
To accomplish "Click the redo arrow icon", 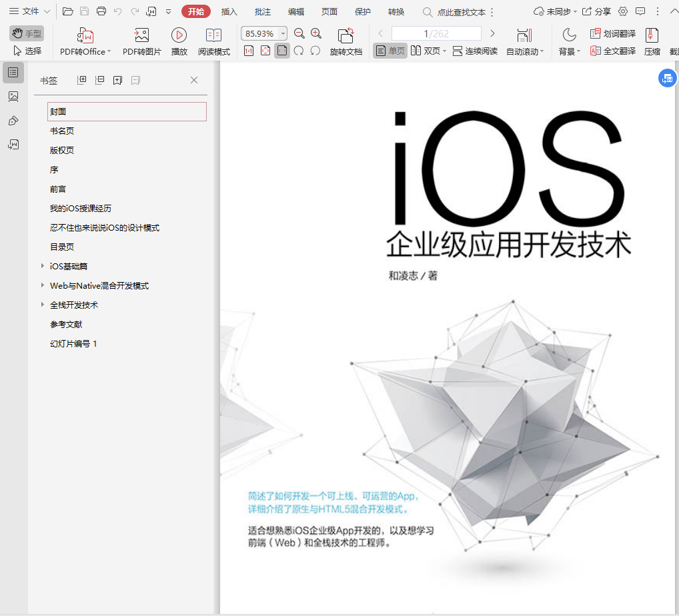I will pyautogui.click(x=135, y=11).
